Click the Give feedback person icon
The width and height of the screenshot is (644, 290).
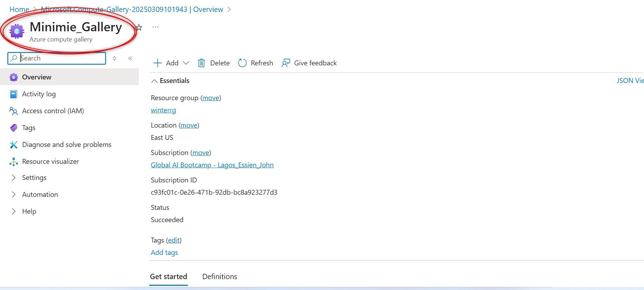286,63
